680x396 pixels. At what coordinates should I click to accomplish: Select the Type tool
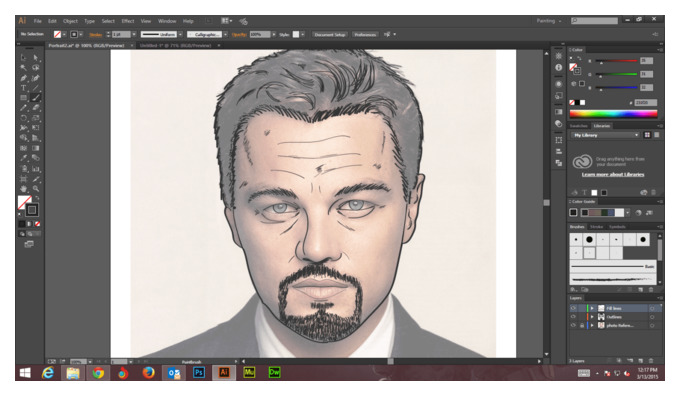tap(23, 88)
